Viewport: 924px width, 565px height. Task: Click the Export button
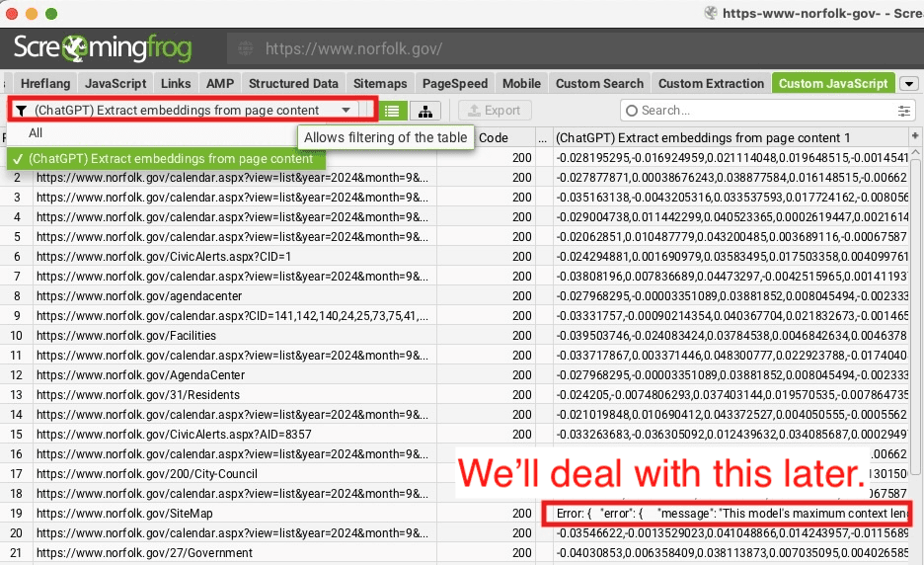(495, 111)
